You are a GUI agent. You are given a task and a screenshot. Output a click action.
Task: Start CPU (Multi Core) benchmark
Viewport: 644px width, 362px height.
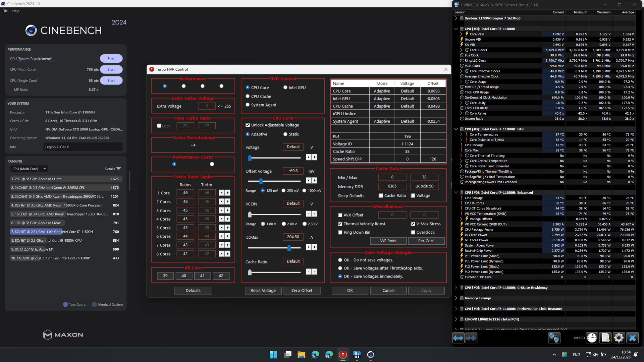click(x=111, y=70)
